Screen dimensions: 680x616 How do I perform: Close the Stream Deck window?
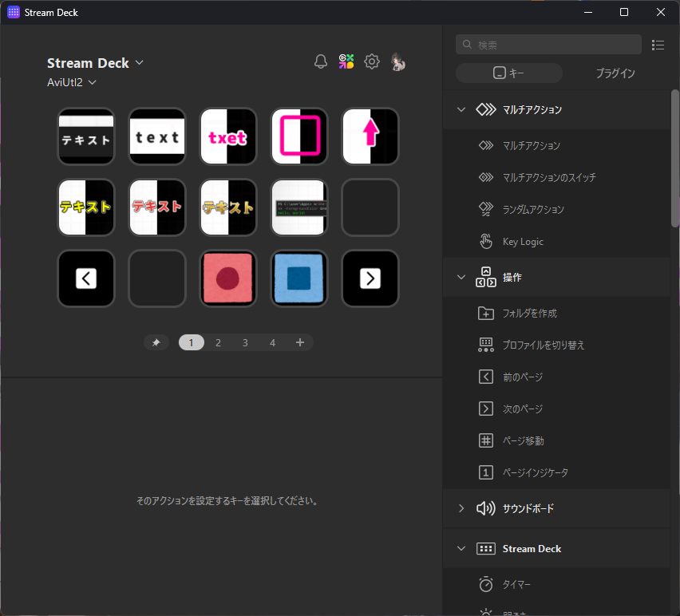click(661, 12)
